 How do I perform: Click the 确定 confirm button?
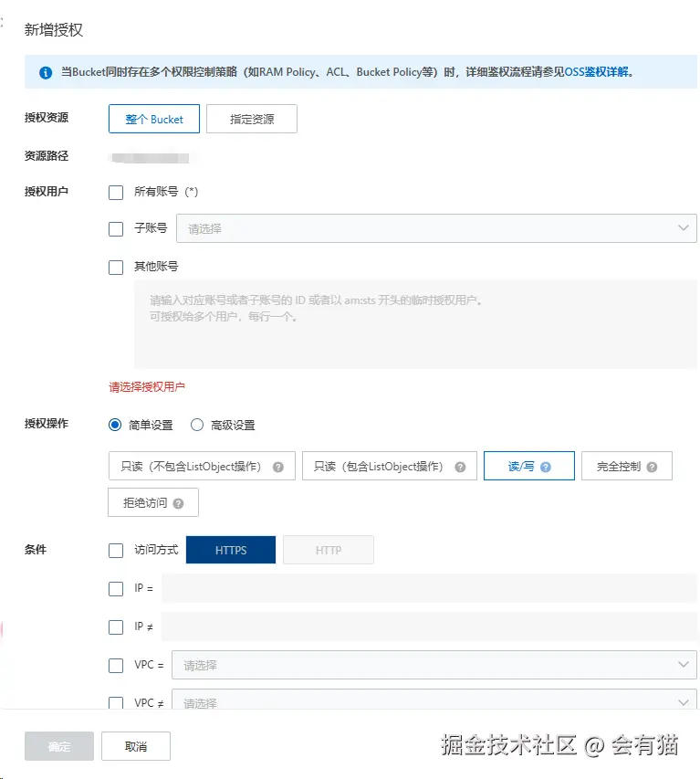click(59, 746)
